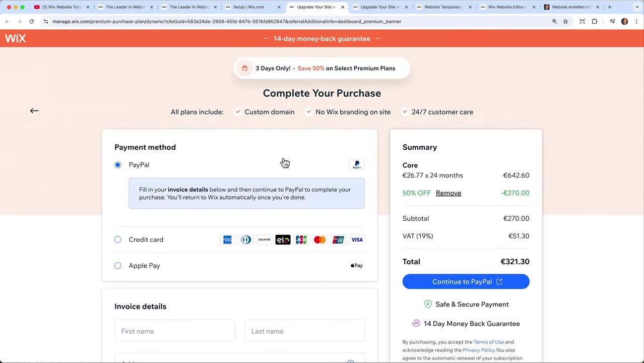The image size is (644, 363).
Task: Click the Wix logo in the header
Action: [15, 38]
